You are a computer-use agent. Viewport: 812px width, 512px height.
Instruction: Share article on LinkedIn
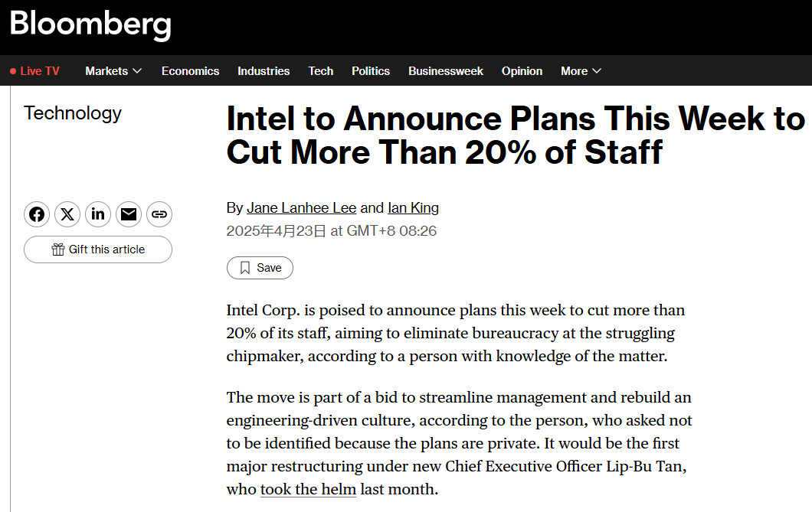click(98, 214)
